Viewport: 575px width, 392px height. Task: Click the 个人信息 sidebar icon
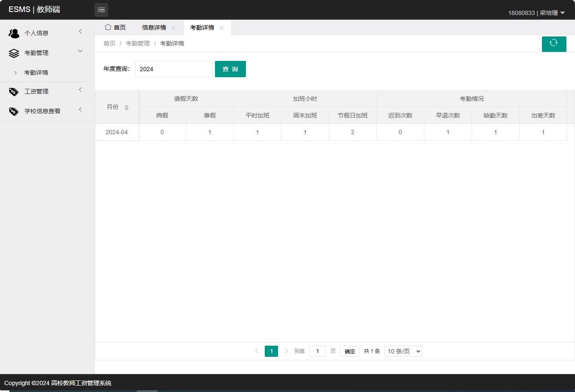[14, 33]
